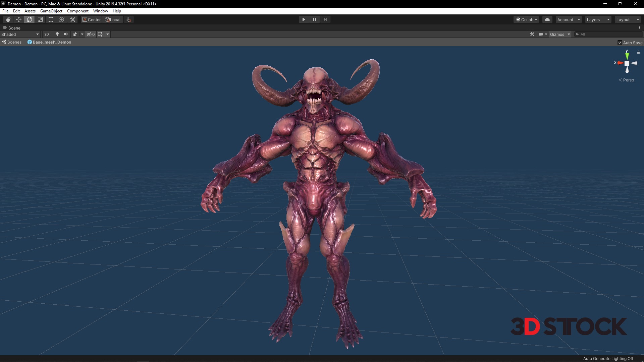The width and height of the screenshot is (644, 362).
Task: Open the Shaded draw mode dropdown
Action: tap(20, 34)
